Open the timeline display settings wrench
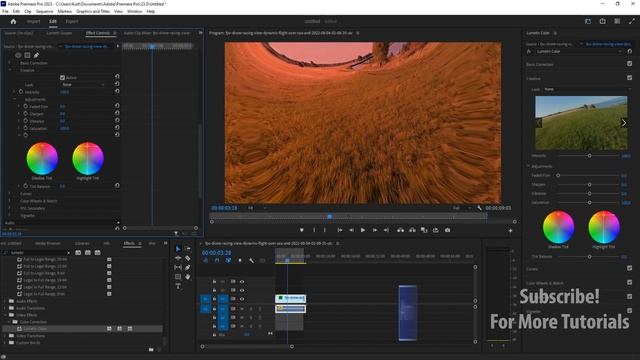This screenshot has height=360, width=640. click(251, 260)
